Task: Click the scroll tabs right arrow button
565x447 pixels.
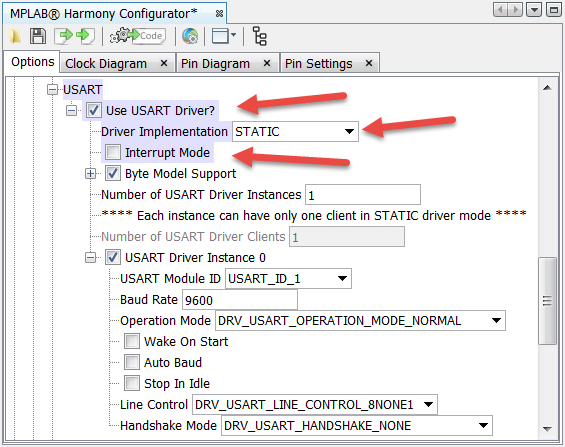Action: pyautogui.click(x=516, y=9)
